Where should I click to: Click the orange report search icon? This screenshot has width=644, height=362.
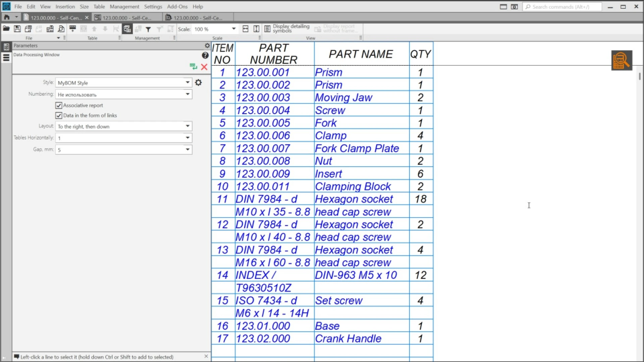pyautogui.click(x=621, y=60)
